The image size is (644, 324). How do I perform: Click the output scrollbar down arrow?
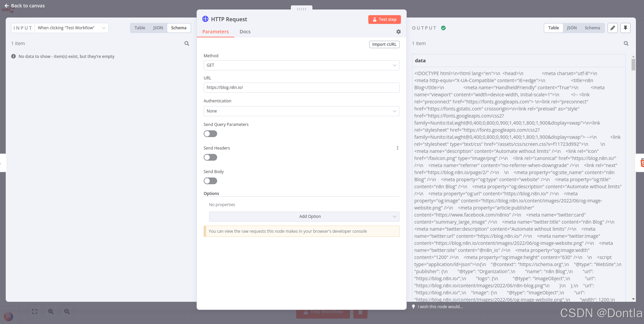[633, 299]
